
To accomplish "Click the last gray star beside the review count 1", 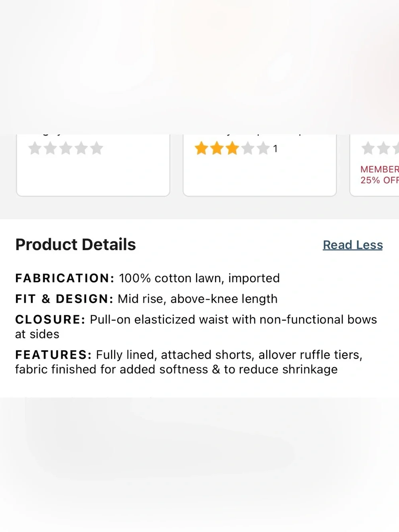I will point(263,149).
